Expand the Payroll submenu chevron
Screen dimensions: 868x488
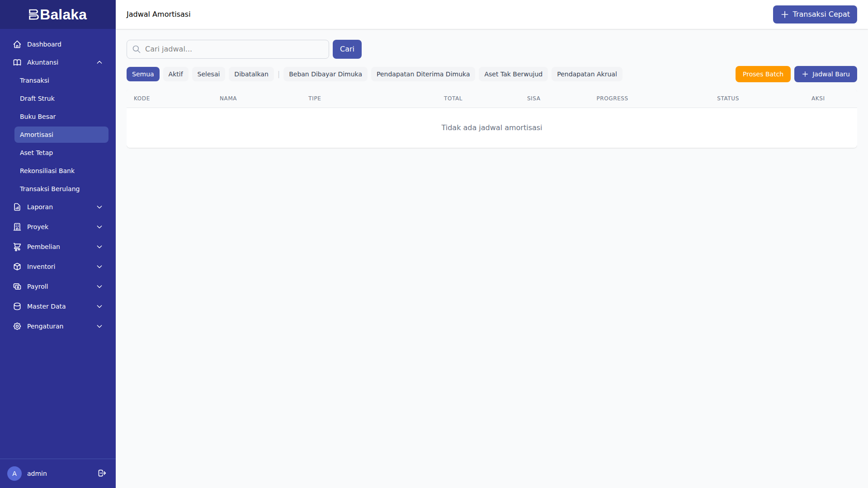point(99,286)
